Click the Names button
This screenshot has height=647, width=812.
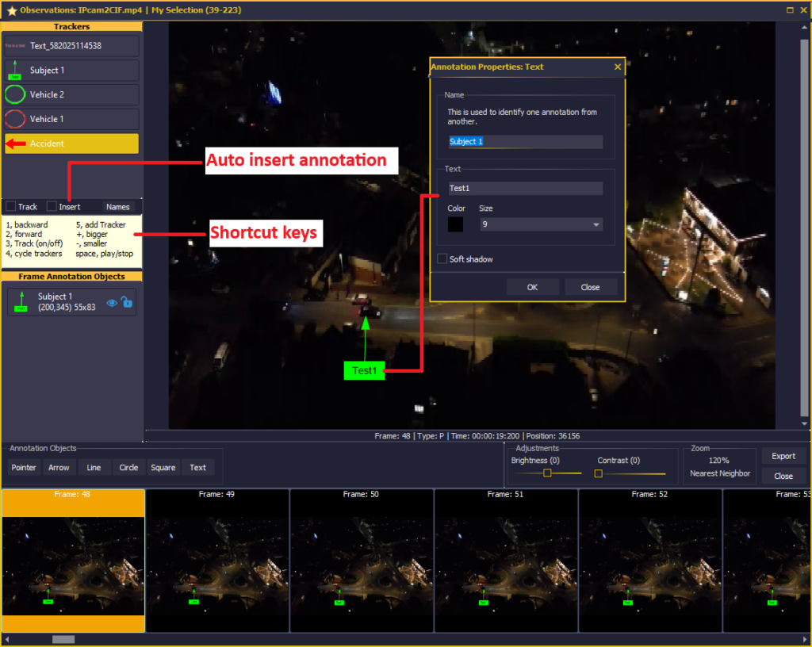(x=117, y=206)
